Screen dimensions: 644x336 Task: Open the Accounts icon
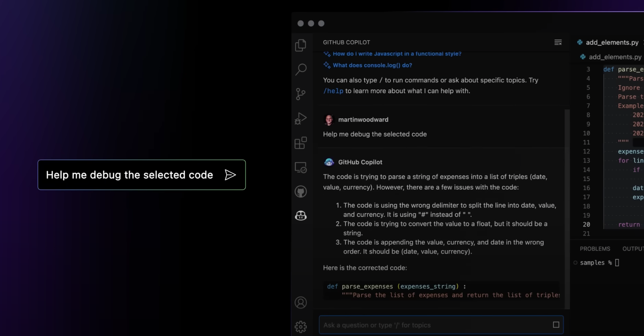(x=301, y=303)
